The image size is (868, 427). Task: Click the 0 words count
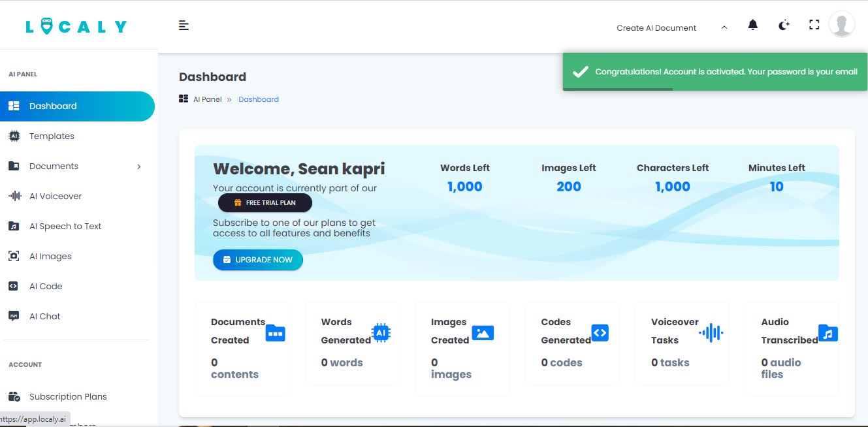[x=342, y=363]
